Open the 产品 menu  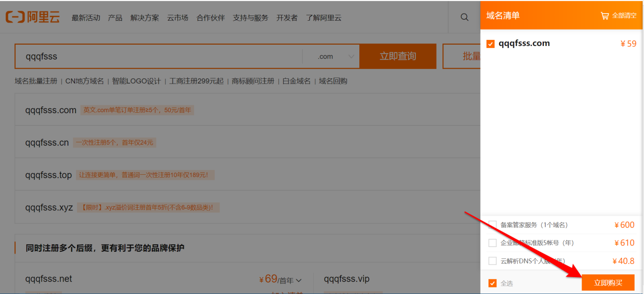tap(115, 18)
